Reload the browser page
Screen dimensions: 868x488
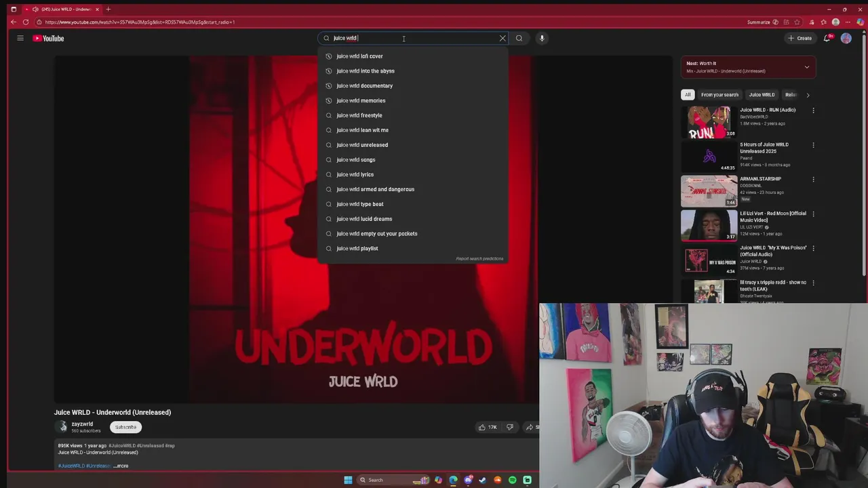tap(26, 22)
